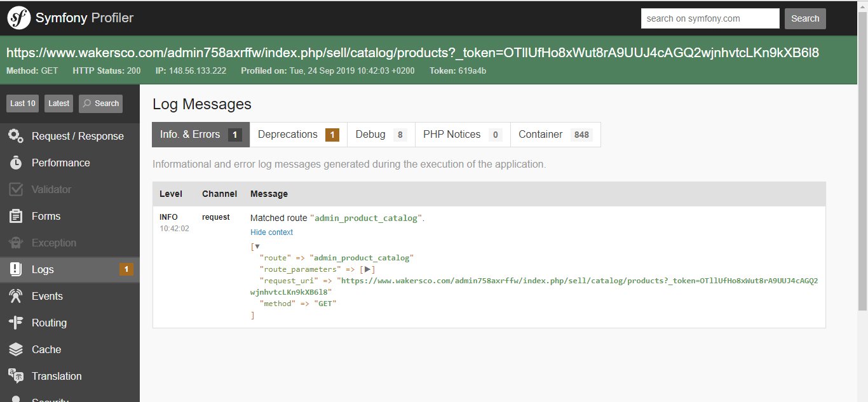868x402 pixels.
Task: Open the Translation panel
Action: (x=70, y=376)
